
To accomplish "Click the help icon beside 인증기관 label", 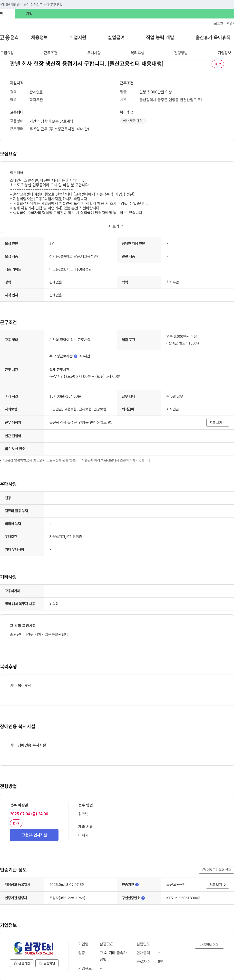I will click(x=137, y=885).
